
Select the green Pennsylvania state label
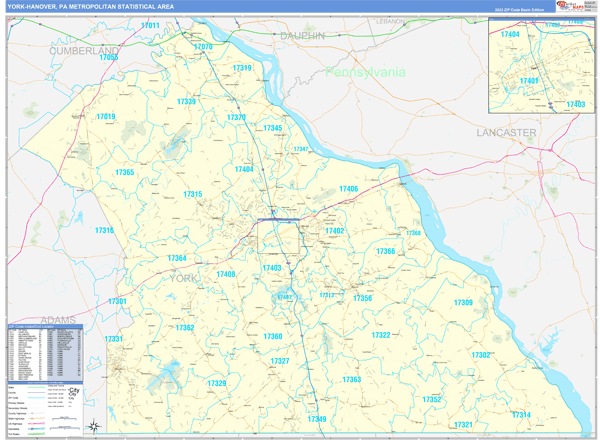click(x=366, y=72)
